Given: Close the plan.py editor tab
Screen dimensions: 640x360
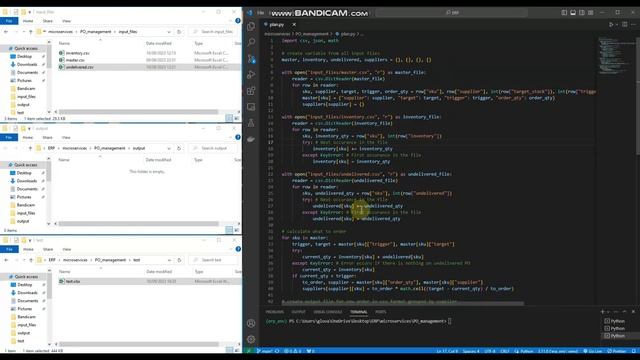Looking at the screenshot, I should point(294,24).
